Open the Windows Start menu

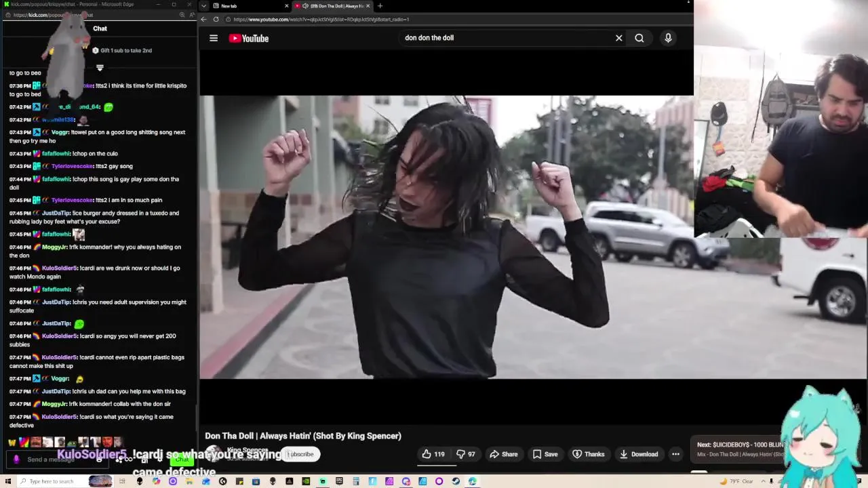(8, 481)
